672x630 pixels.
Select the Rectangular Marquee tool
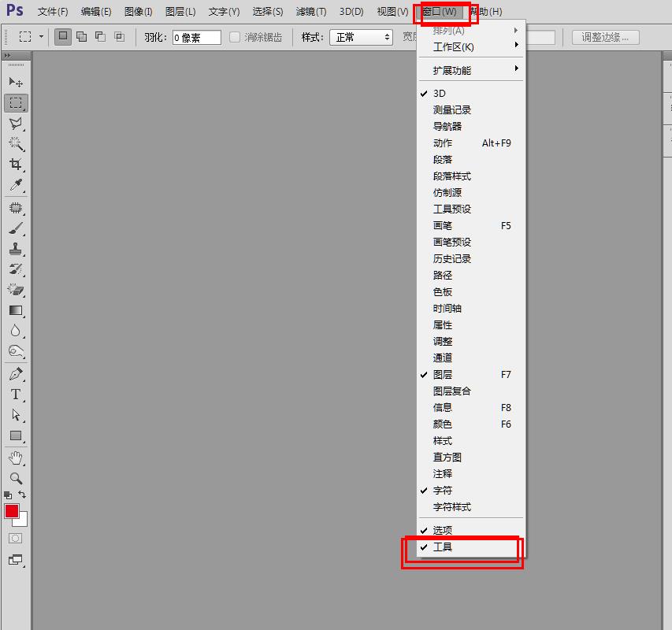click(x=16, y=103)
